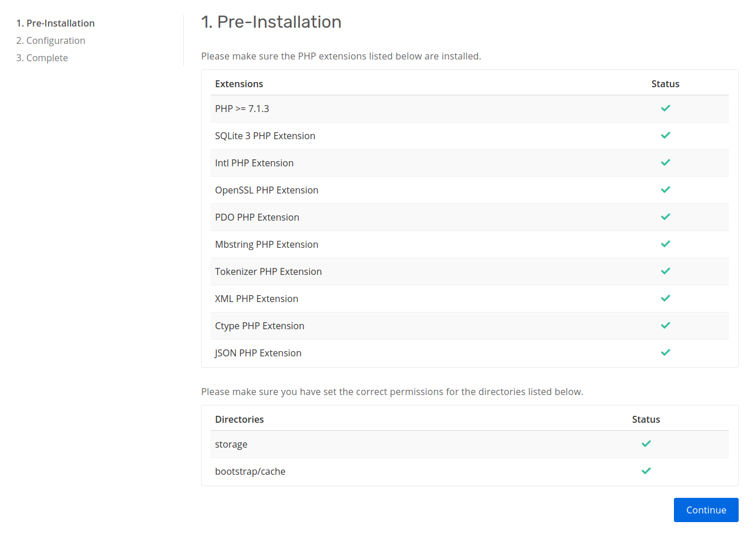
Task: Click the storage directory status checkmark
Action: (x=646, y=444)
